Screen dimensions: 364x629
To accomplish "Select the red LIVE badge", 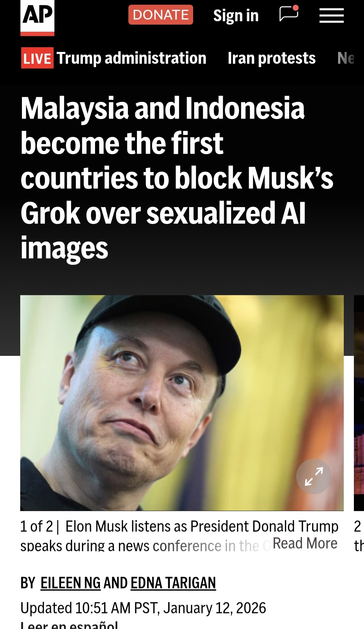I will [37, 58].
